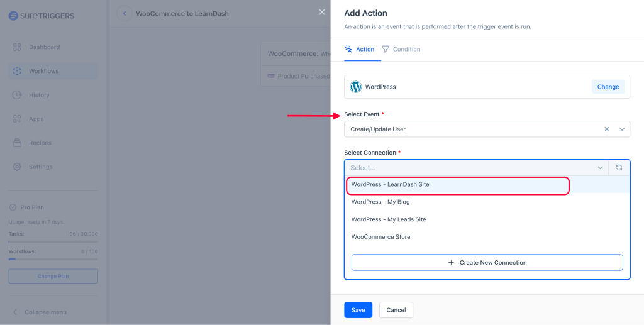644x325 pixels.
Task: Click the Pro Plan check icon
Action: [13, 207]
